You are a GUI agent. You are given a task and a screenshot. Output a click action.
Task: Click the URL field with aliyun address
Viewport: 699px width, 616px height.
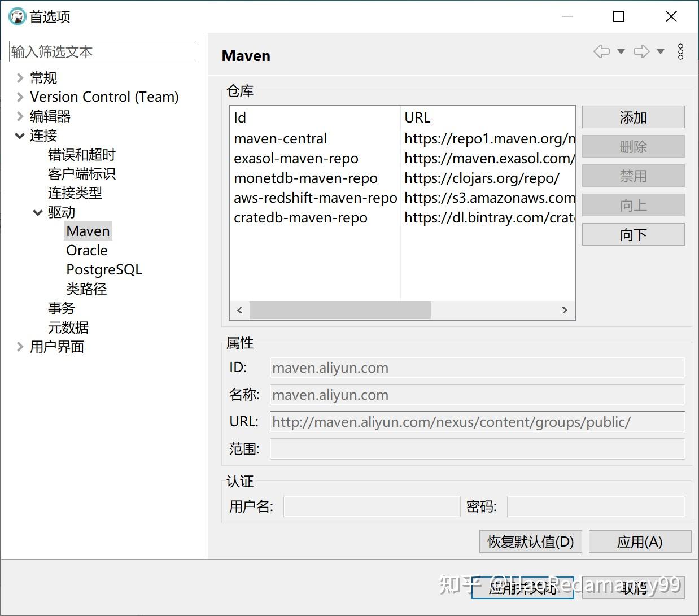478,422
